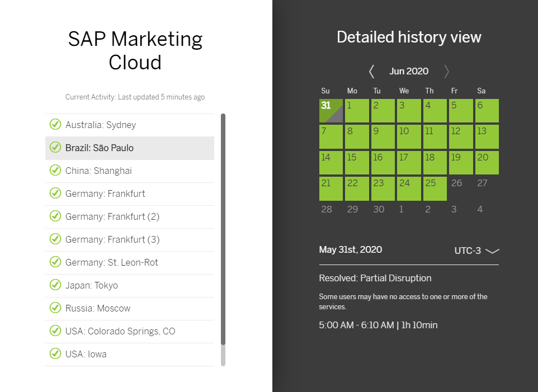Viewport: 538px width, 392px height.
Task: Select June 2 on the calendar
Action: pos(383,111)
